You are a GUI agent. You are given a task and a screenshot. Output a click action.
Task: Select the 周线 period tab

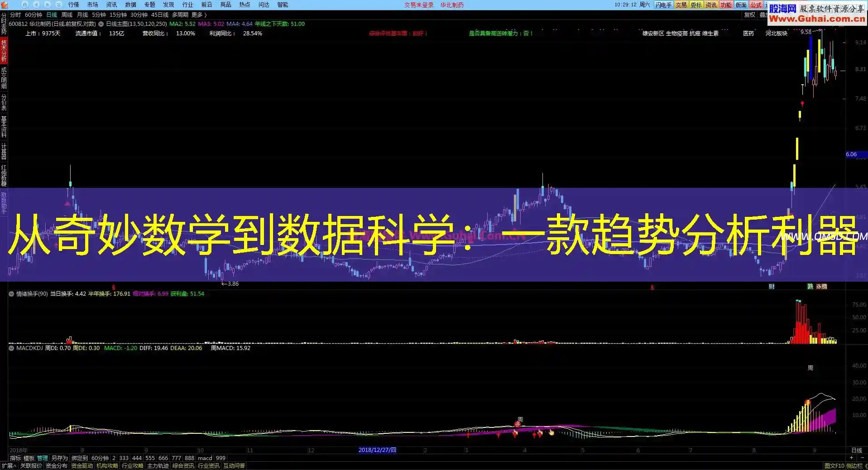[67, 15]
